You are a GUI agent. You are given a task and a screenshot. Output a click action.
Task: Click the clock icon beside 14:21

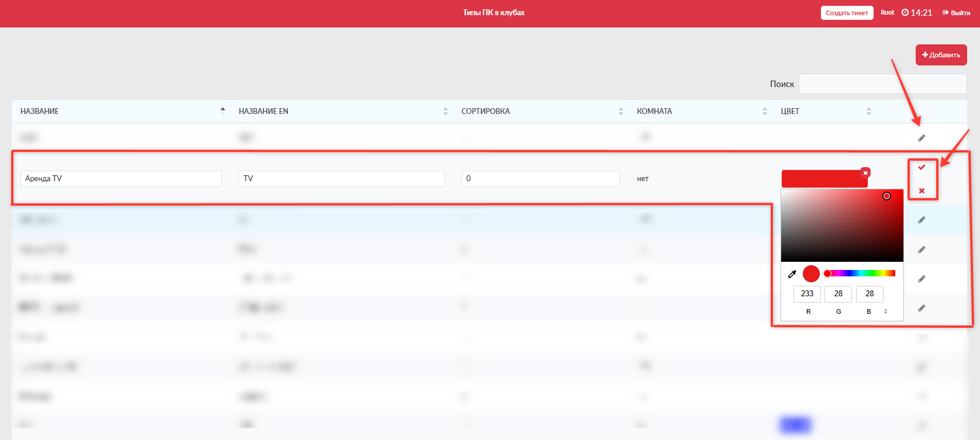905,13
